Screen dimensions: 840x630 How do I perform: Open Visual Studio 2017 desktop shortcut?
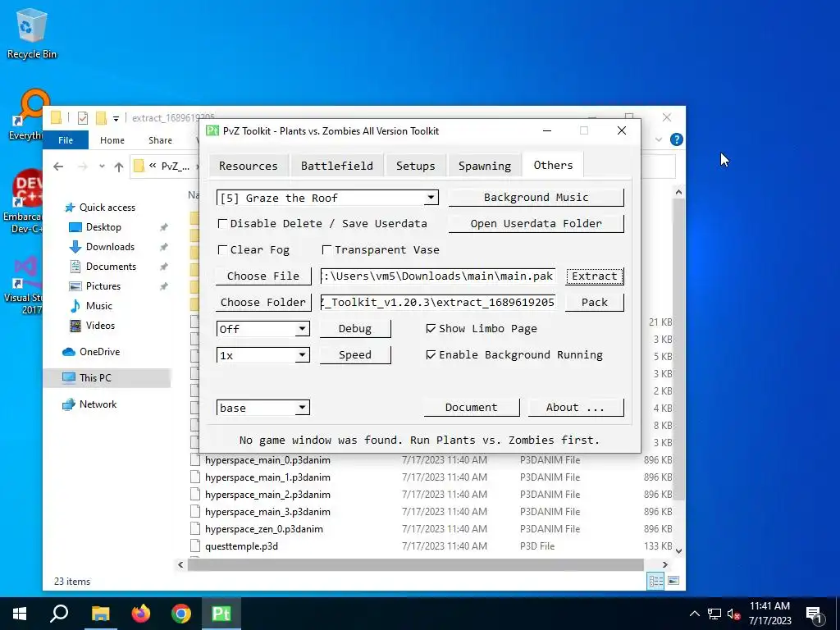point(24,285)
